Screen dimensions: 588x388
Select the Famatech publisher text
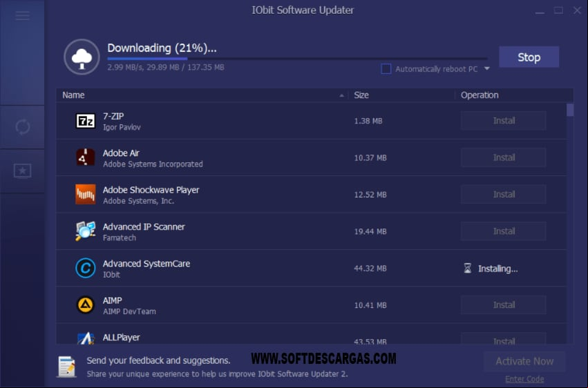click(x=120, y=237)
